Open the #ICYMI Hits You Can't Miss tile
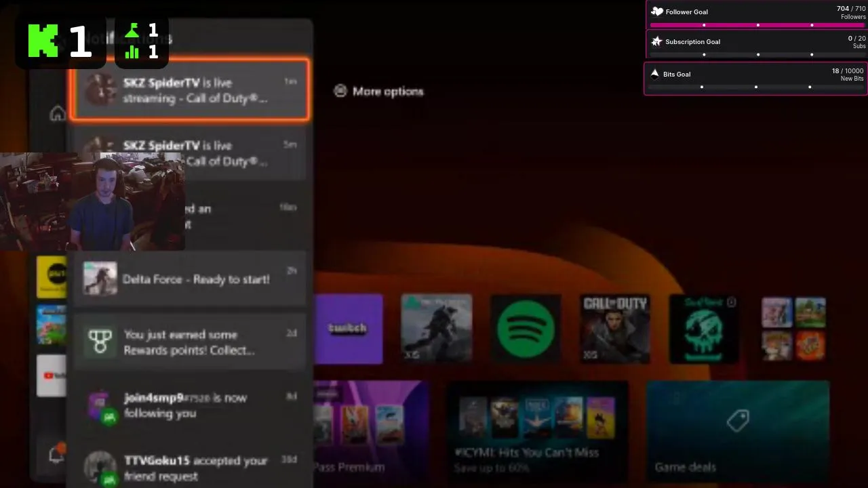Screen dimensions: 868x488 (536, 430)
